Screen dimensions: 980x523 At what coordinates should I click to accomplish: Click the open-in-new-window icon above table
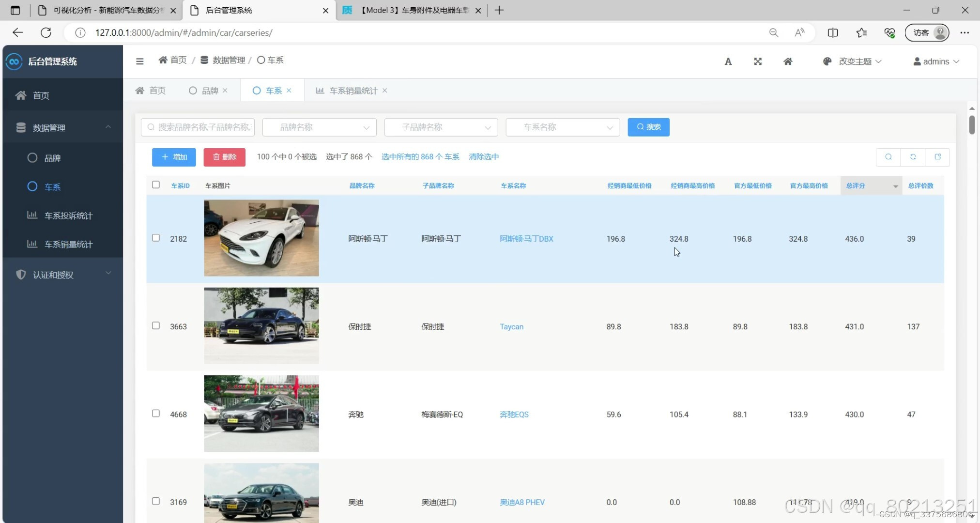tap(937, 157)
